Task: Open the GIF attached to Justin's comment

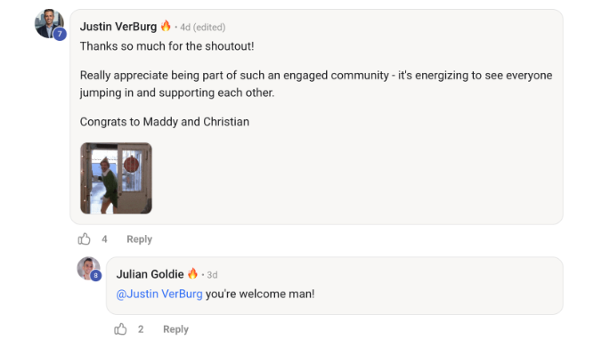Action: 116,178
